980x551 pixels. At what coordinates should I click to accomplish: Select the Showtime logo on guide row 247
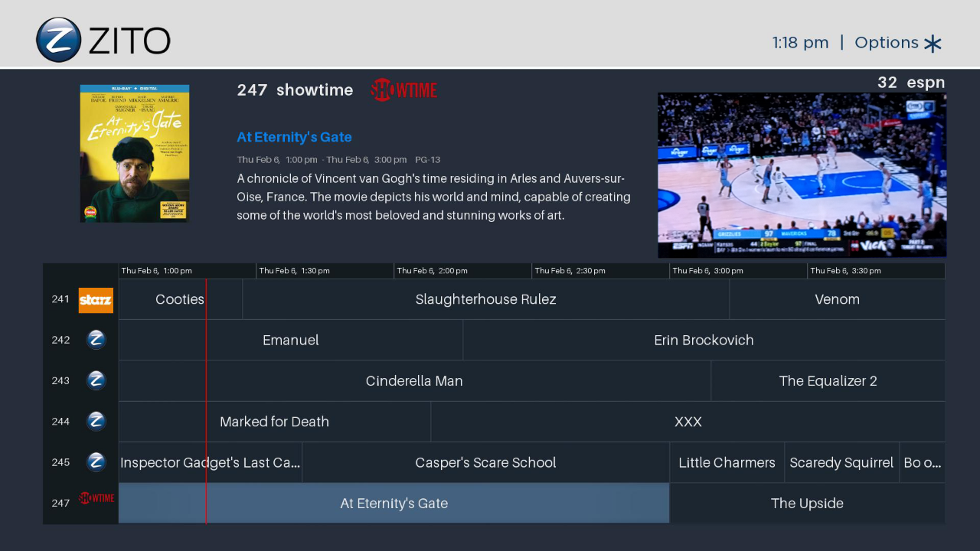pos(96,497)
